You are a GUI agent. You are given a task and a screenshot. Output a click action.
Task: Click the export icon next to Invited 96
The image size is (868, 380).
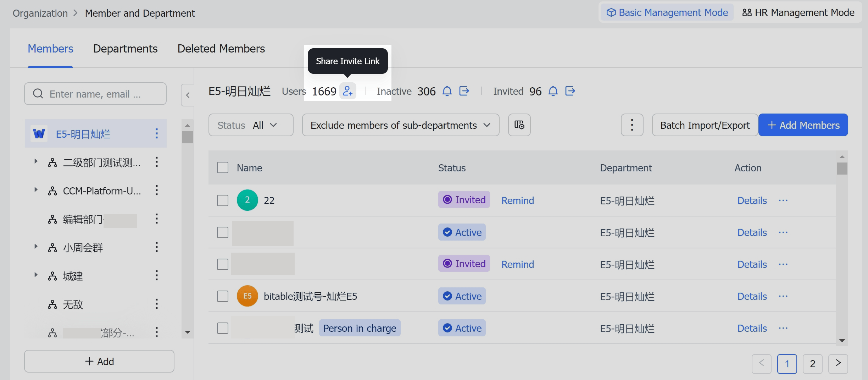[x=570, y=91]
